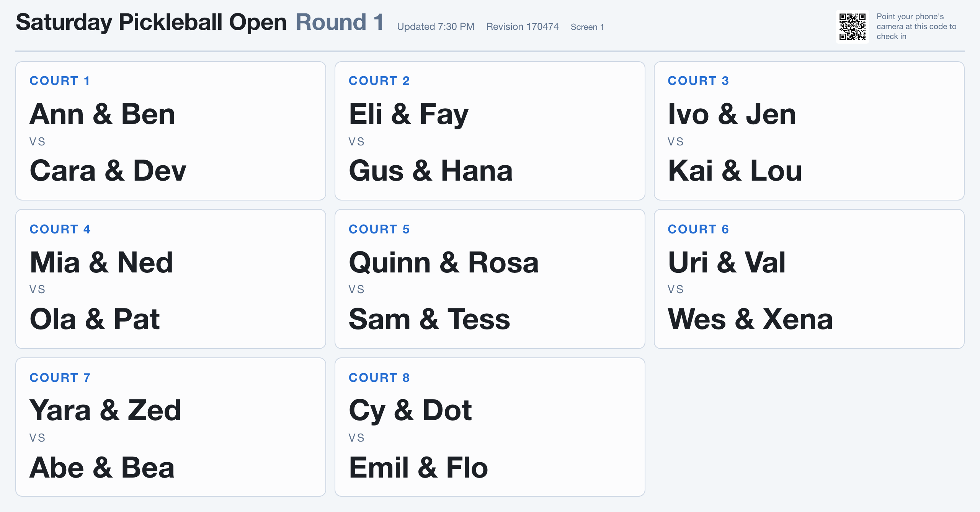The image size is (980, 512).
Task: Click team Eli & Fay
Action: click(x=408, y=114)
